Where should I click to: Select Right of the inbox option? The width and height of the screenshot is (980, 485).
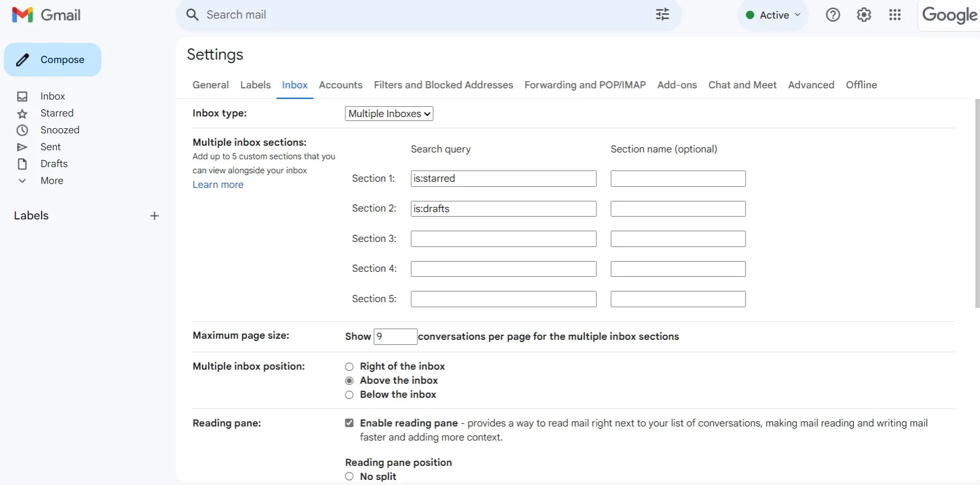pyautogui.click(x=349, y=367)
